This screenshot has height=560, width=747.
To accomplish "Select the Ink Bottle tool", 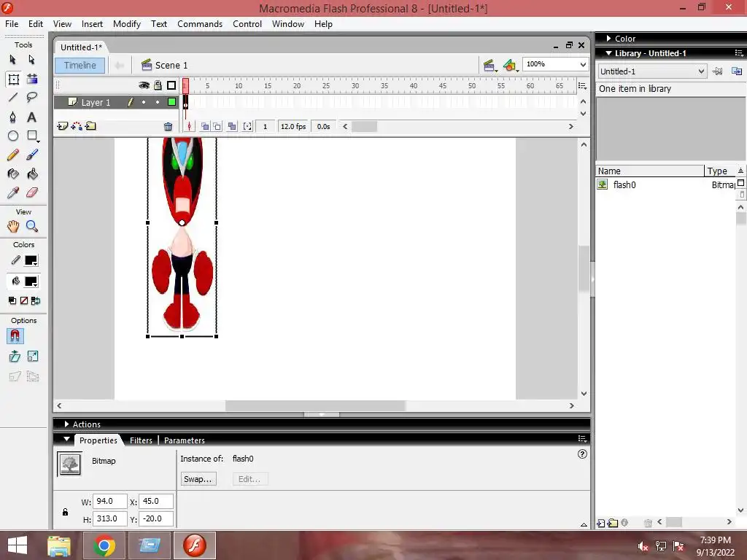I will click(x=13, y=174).
